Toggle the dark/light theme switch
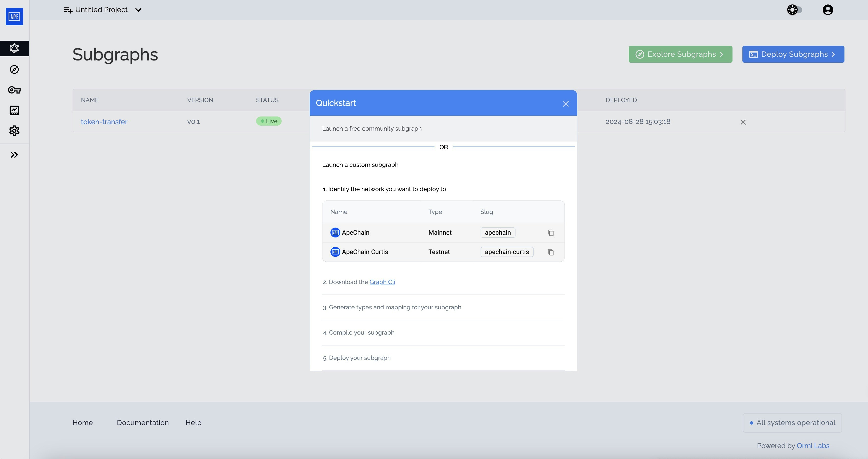Viewport: 868px width, 459px height. [x=794, y=10]
